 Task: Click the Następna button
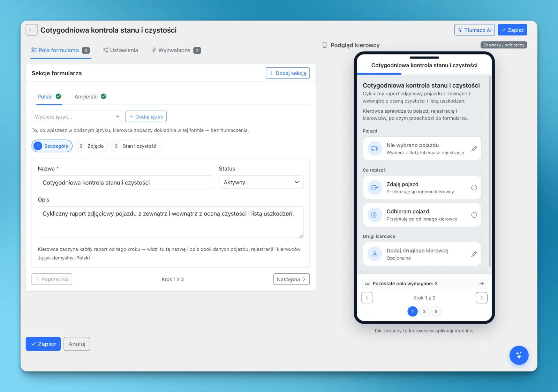click(x=292, y=279)
